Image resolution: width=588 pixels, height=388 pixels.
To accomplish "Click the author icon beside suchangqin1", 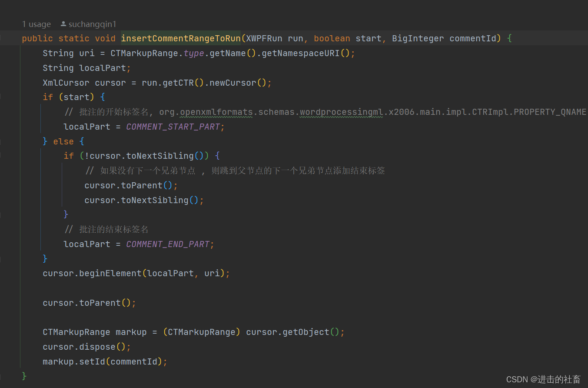I will 63,24.
